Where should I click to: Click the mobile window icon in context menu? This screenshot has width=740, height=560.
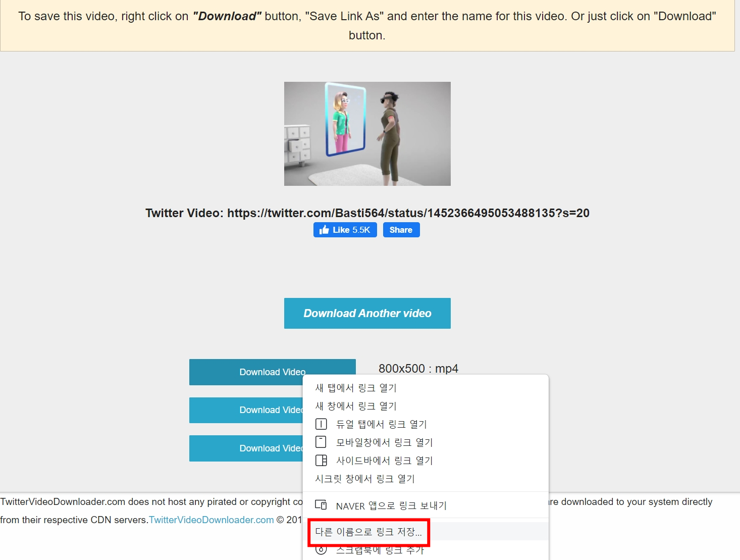(321, 442)
